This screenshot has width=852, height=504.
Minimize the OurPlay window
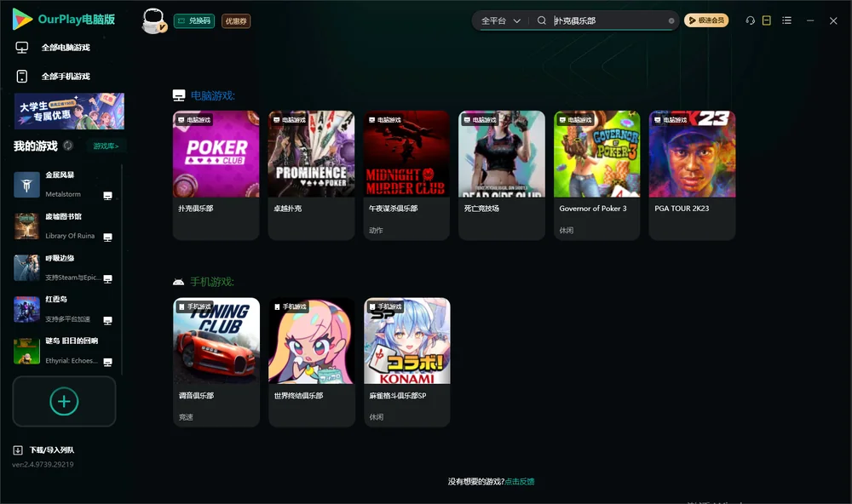click(x=810, y=20)
